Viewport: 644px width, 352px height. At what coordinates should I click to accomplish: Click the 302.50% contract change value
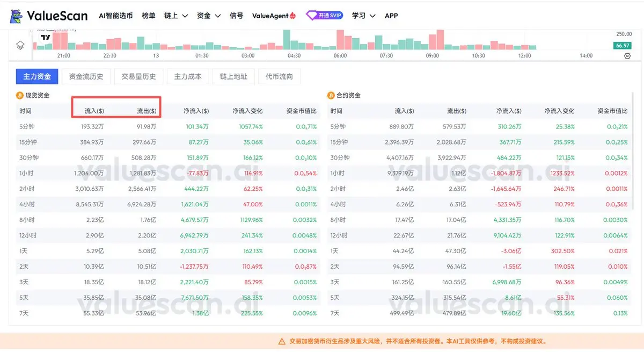coord(562,252)
